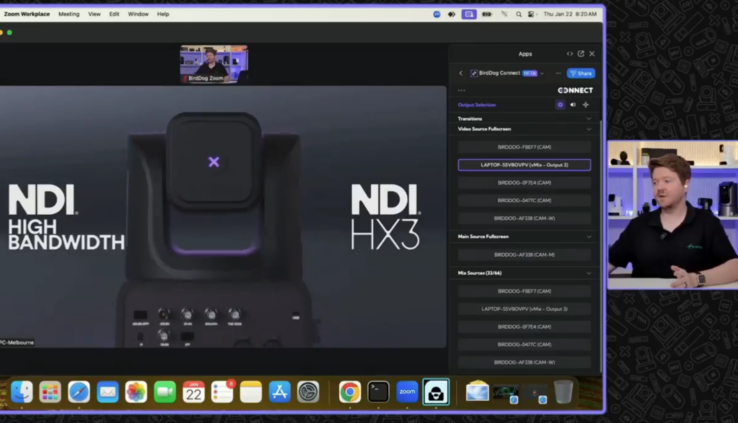Click the PTZ move control icon

pyautogui.click(x=586, y=104)
